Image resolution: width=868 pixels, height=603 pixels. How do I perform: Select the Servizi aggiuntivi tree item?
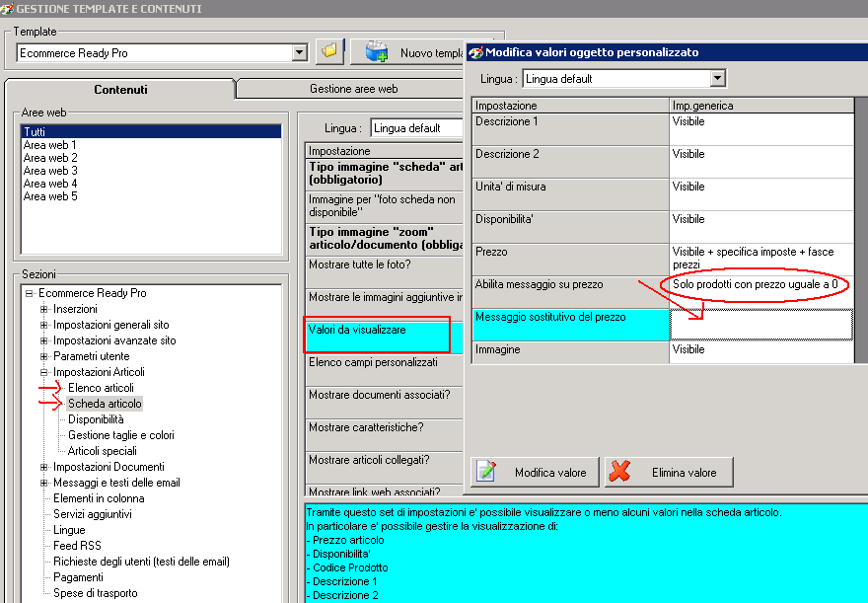(93, 514)
